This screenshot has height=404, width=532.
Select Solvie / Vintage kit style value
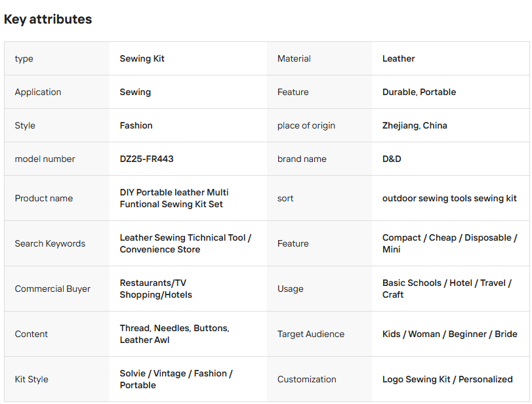tap(176, 379)
